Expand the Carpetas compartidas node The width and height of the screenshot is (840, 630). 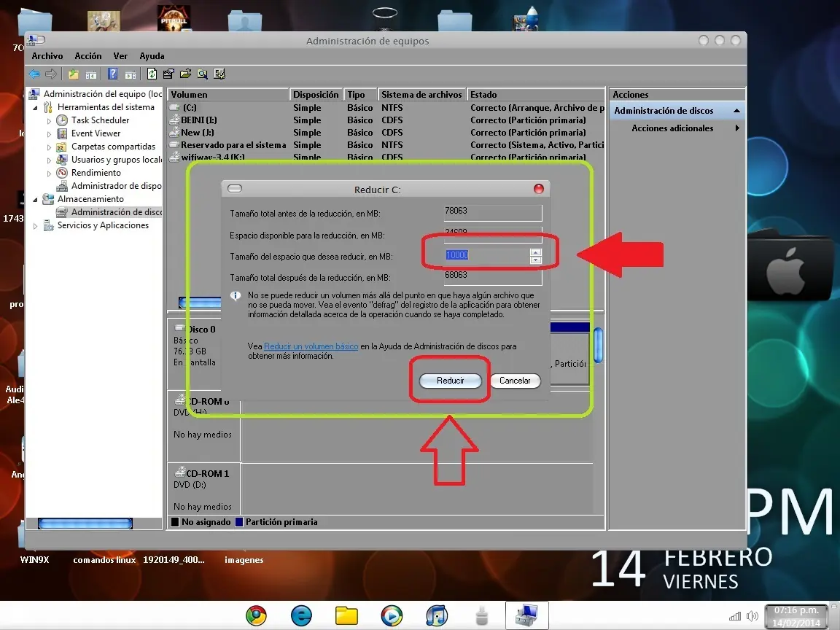pyautogui.click(x=50, y=147)
